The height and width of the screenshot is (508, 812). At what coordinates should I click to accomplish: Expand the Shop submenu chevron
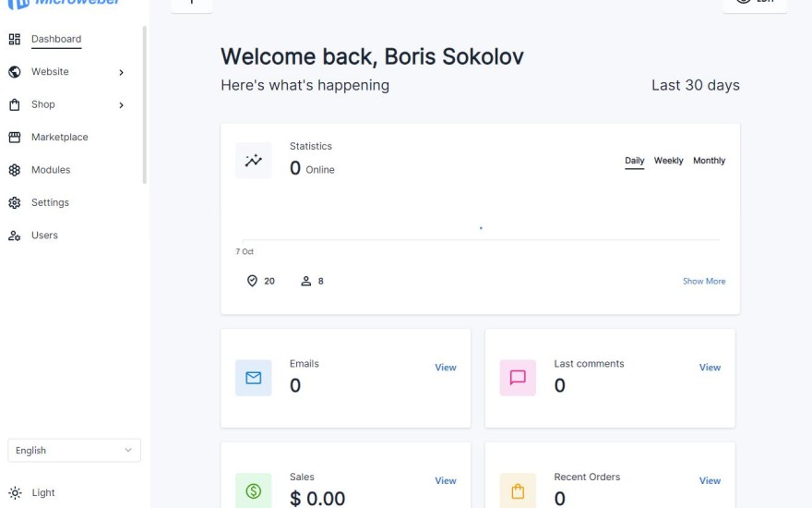121,105
